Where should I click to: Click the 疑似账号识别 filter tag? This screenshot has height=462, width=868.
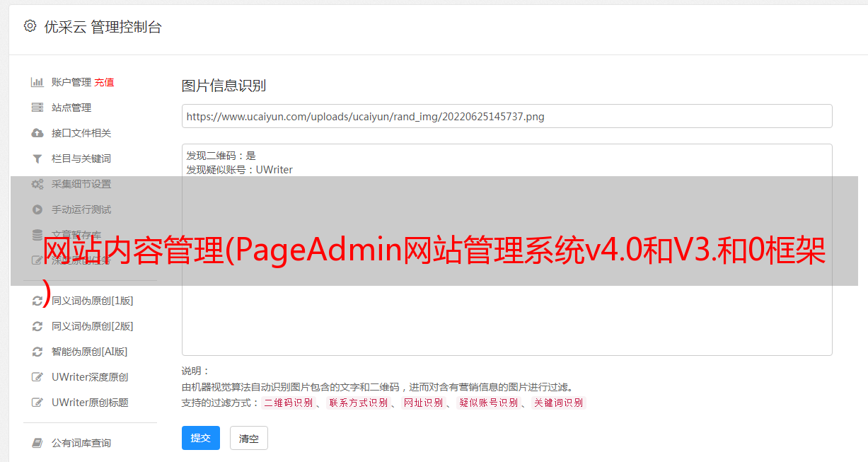click(x=489, y=403)
